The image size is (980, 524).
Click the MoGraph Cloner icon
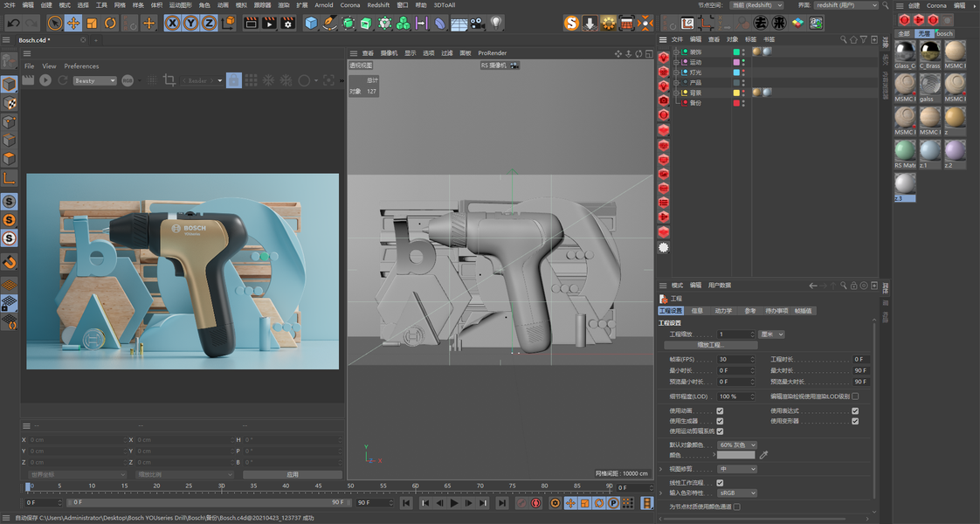coord(404,23)
